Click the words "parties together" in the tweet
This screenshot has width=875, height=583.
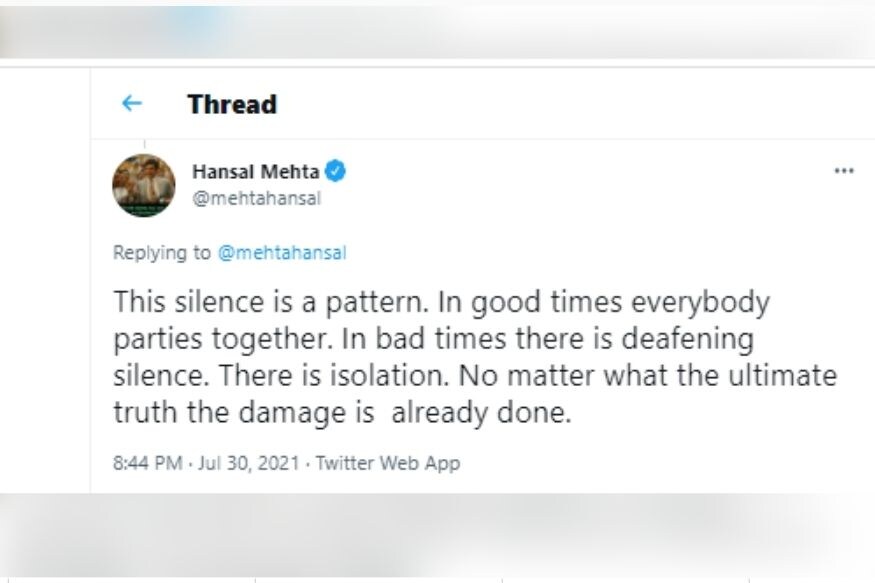[x=222, y=338]
